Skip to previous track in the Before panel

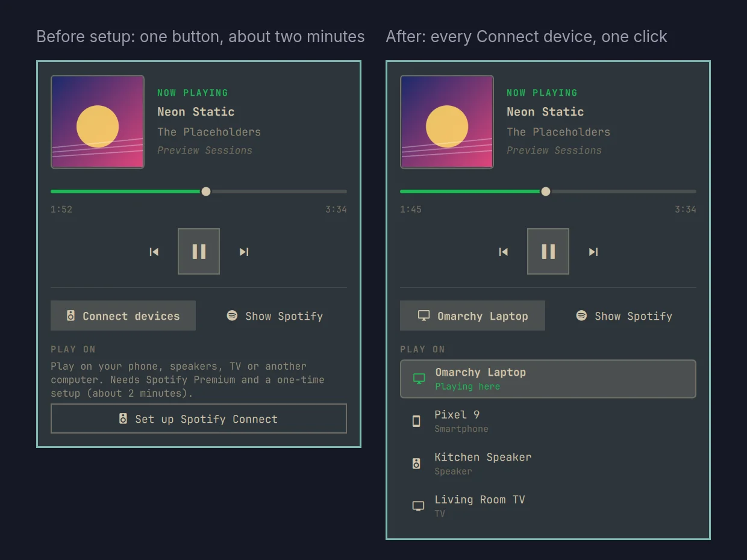(154, 252)
